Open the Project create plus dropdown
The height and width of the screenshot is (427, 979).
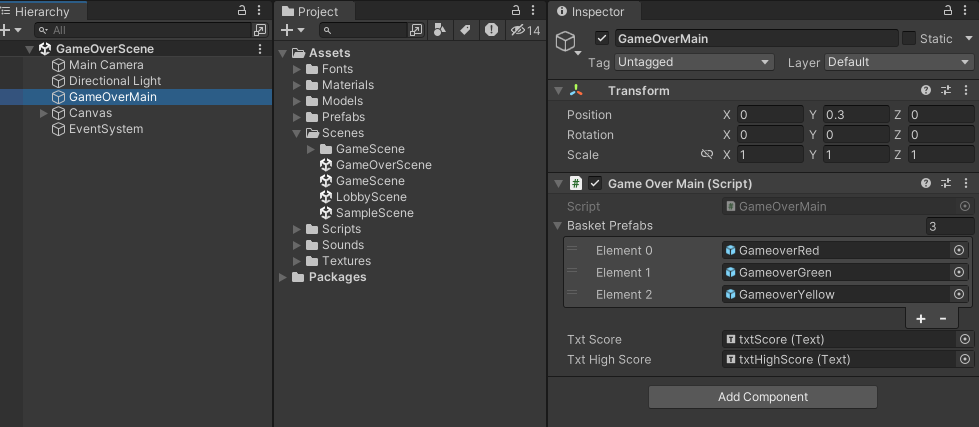(x=292, y=30)
